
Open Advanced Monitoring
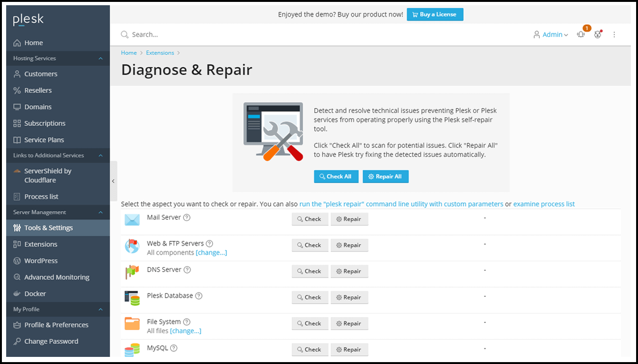pos(58,278)
